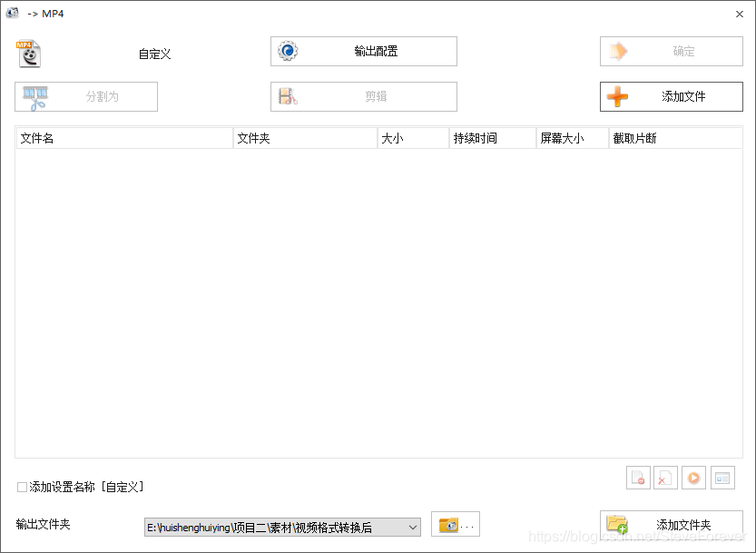Select the output folder path field
756x553 pixels.
[272, 526]
